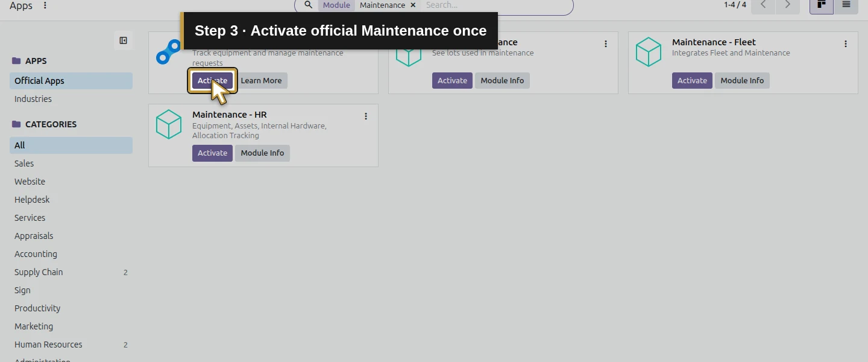Remove the Maintenance search facet with its x
Image resolution: width=868 pixels, height=362 pixels.
point(413,5)
